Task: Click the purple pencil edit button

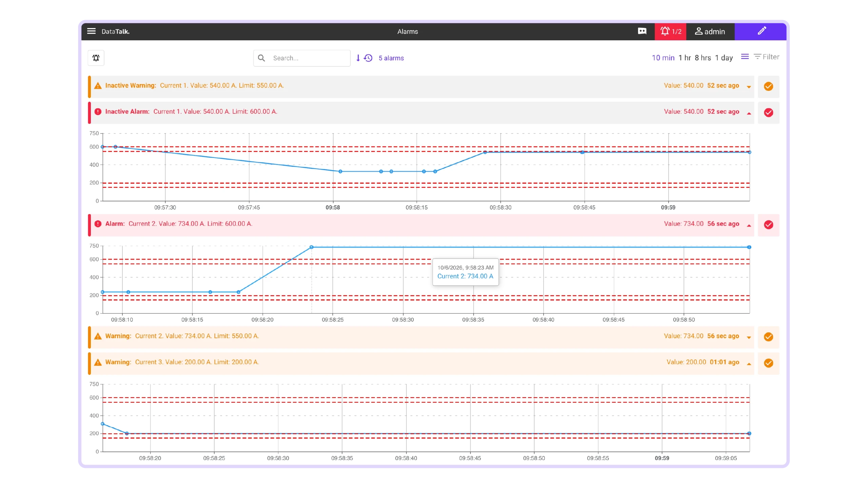Action: (x=761, y=32)
